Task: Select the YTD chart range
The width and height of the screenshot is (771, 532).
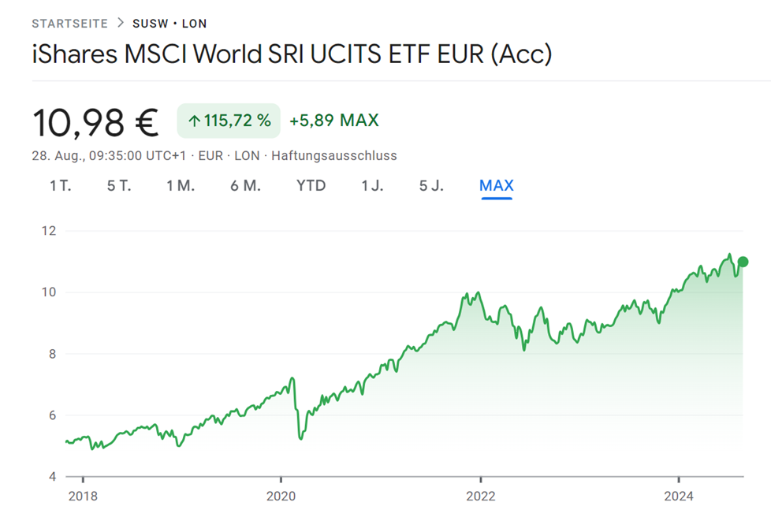Action: pos(311,186)
